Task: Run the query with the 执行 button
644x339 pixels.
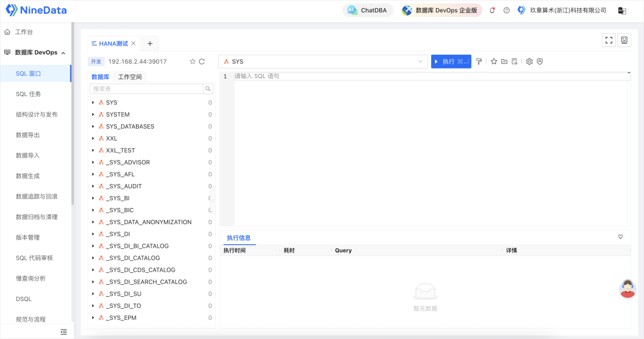Action: [451, 61]
